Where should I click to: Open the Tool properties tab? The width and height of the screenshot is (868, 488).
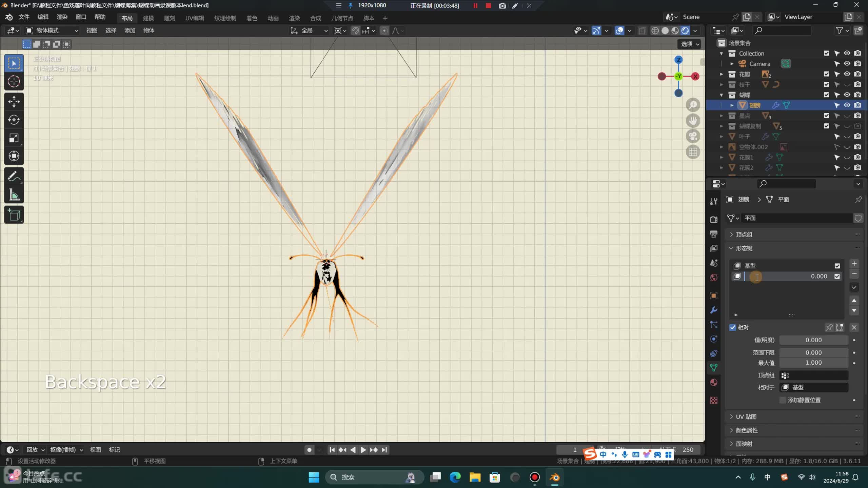(714, 201)
